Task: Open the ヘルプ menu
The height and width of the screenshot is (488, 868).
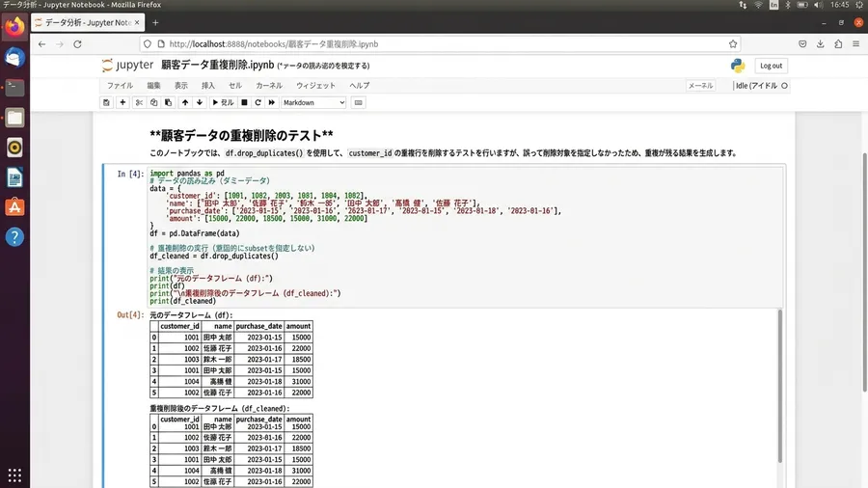Action: pos(360,86)
